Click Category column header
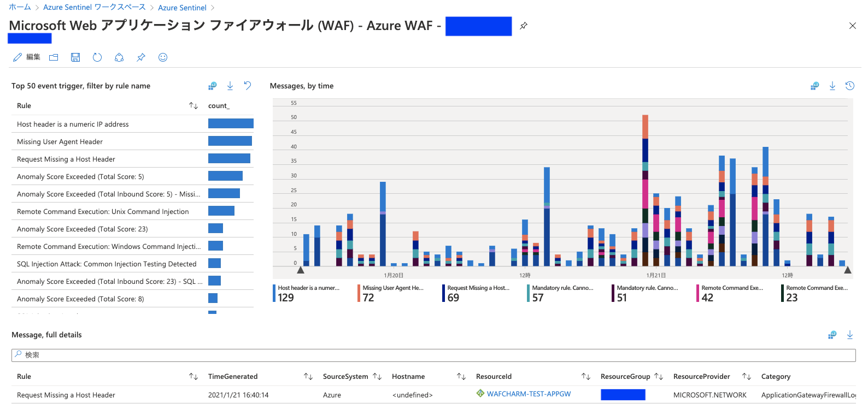Image resolution: width=868 pixels, height=404 pixels. (776, 376)
